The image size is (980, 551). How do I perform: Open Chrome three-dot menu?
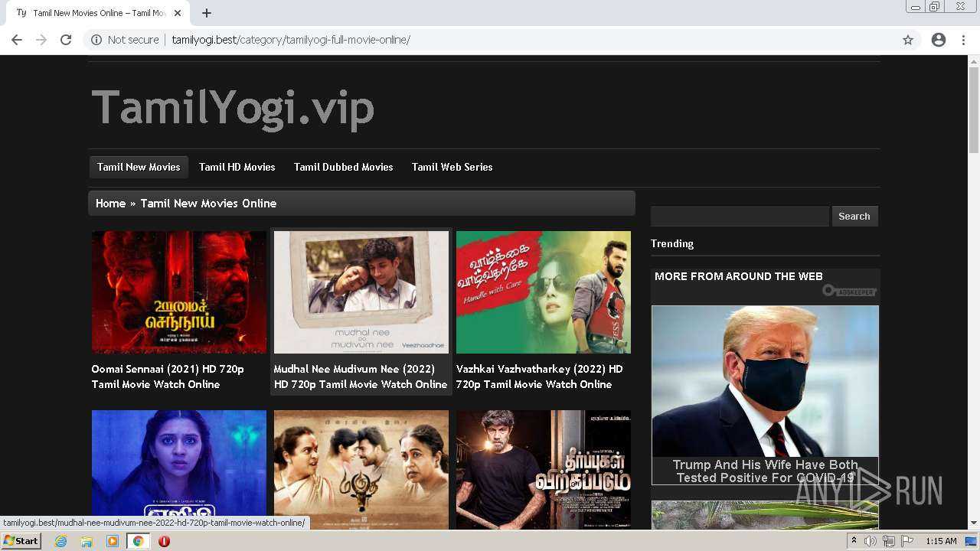coord(963,40)
